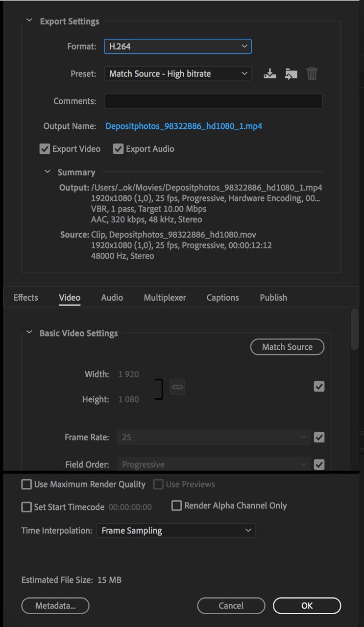Click the Width value 1 920

pyautogui.click(x=129, y=374)
